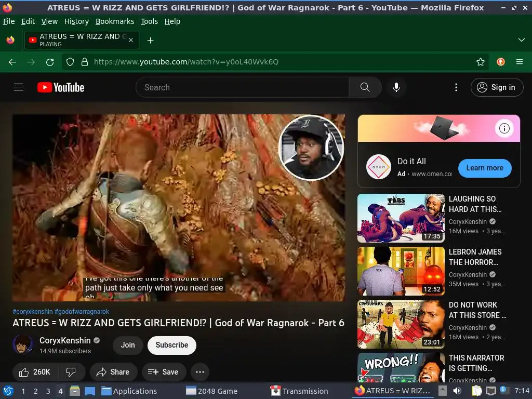Image resolution: width=532 pixels, height=399 pixels.
Task: Show desktop with taskbar blue screen icon
Action: (x=89, y=391)
